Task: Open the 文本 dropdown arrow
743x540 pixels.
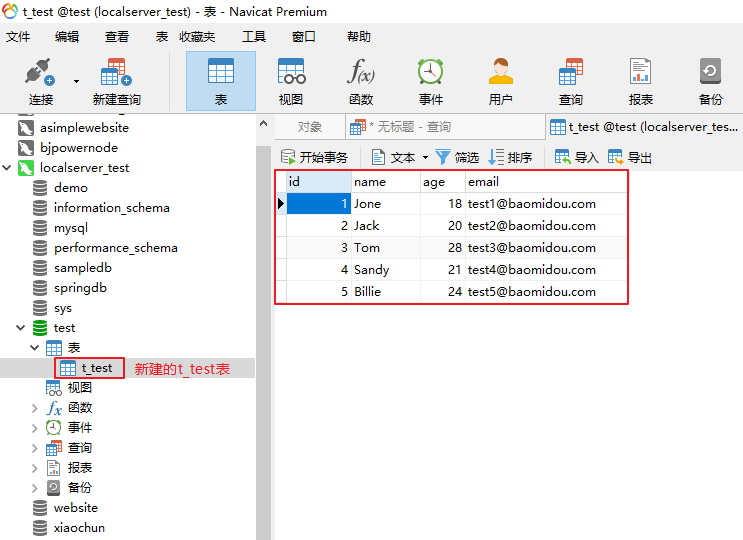Action: click(x=425, y=157)
